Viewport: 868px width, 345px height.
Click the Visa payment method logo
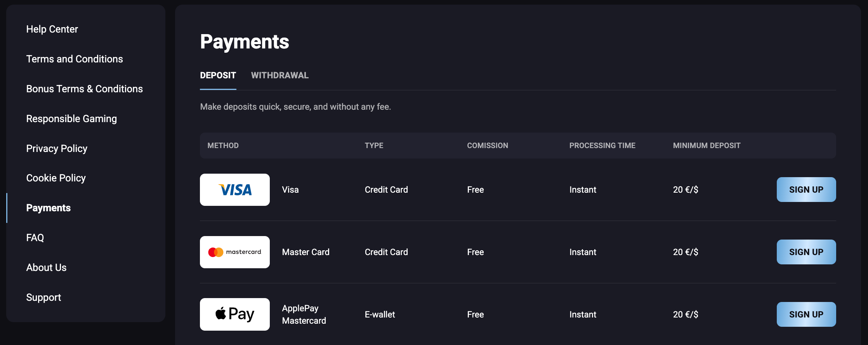[x=234, y=190]
